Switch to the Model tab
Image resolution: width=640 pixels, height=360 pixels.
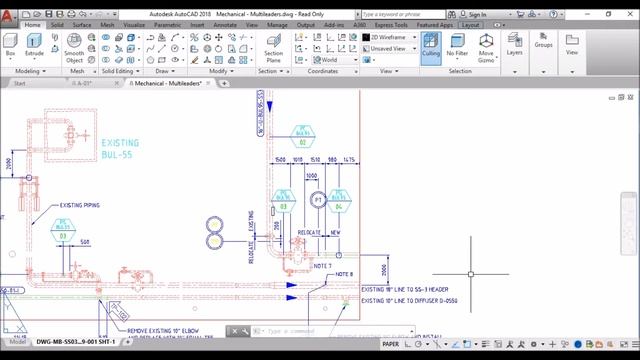17,342
